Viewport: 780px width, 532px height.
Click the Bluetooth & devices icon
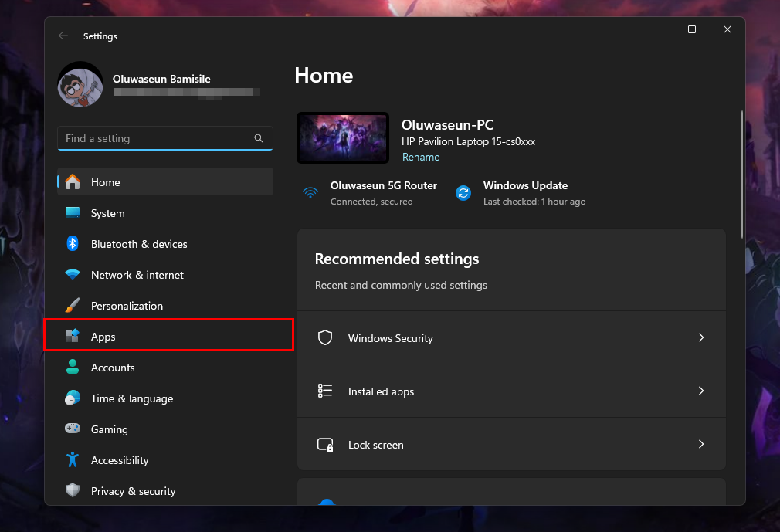[x=74, y=244]
